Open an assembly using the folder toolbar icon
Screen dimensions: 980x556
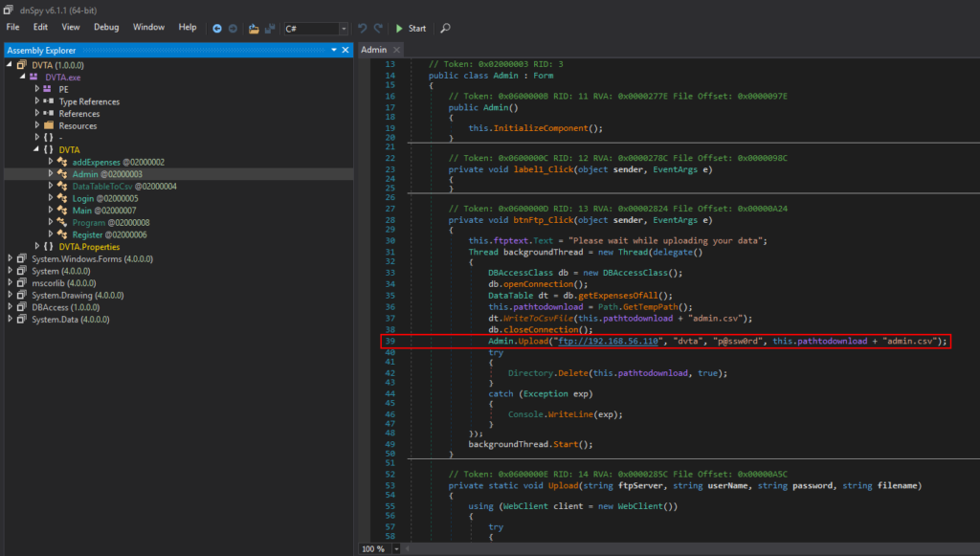253,28
